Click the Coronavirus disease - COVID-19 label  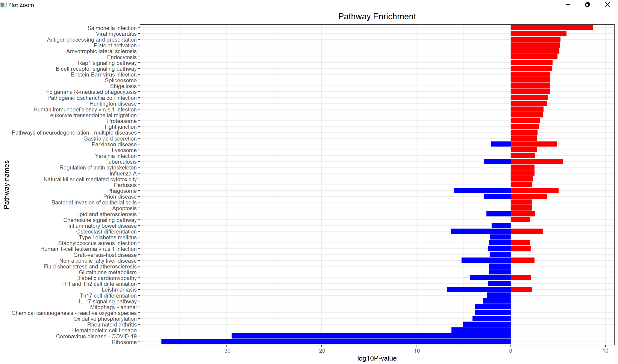96,336
